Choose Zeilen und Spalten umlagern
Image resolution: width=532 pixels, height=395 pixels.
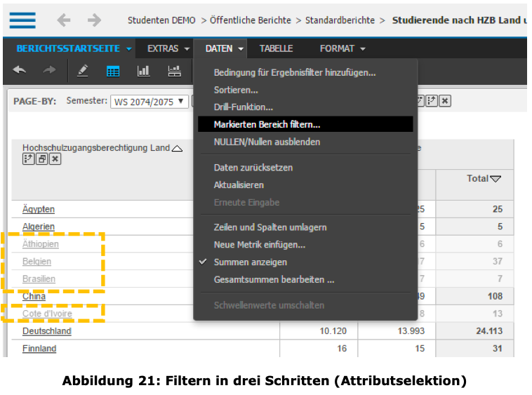tap(270, 227)
